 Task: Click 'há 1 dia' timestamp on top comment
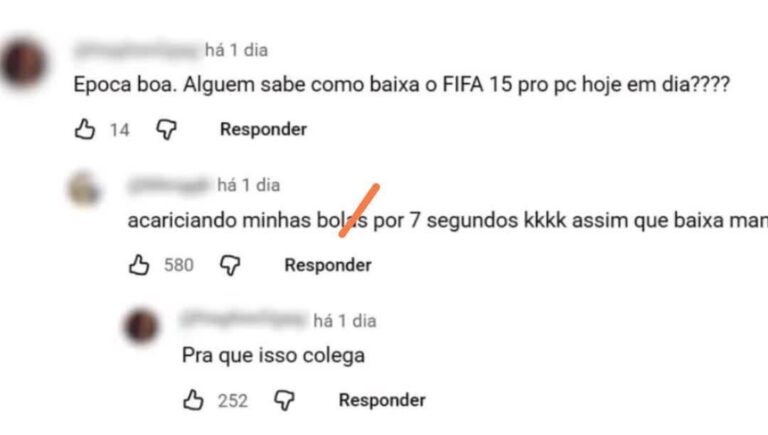[x=236, y=50]
